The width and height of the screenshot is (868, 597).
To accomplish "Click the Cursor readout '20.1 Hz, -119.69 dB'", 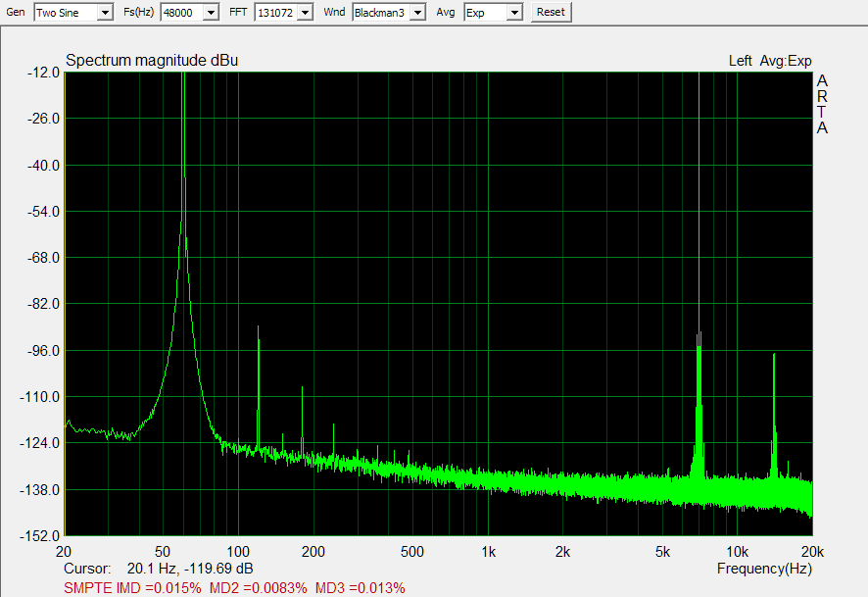I will (x=190, y=569).
